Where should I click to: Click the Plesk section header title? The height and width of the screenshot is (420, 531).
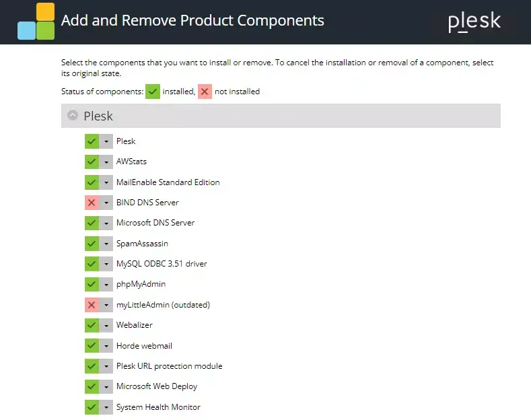[x=98, y=116]
